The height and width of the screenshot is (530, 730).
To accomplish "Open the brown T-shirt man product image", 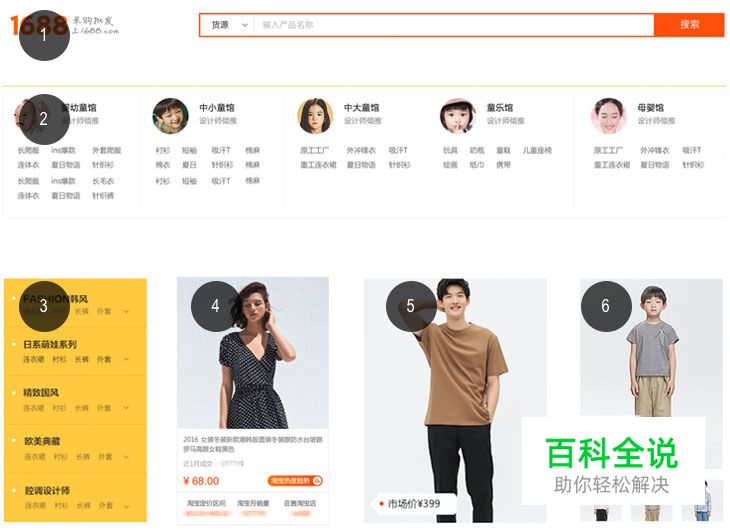I will [455, 380].
